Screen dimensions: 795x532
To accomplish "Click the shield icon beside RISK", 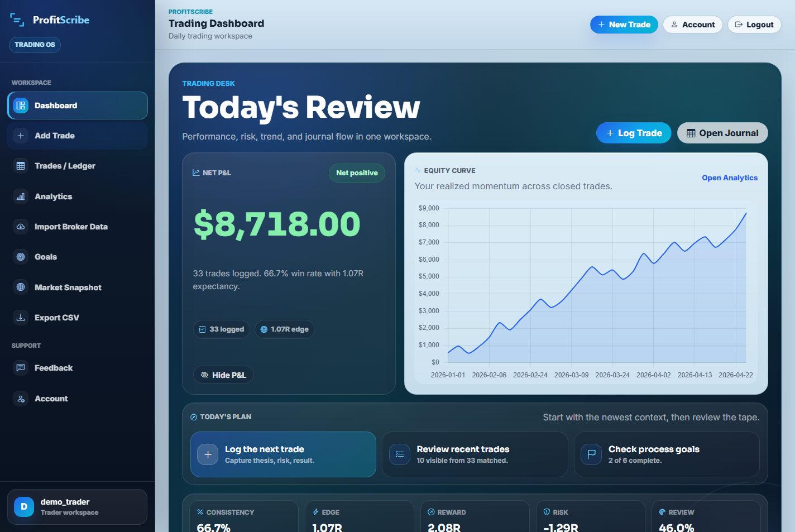I will click(547, 512).
